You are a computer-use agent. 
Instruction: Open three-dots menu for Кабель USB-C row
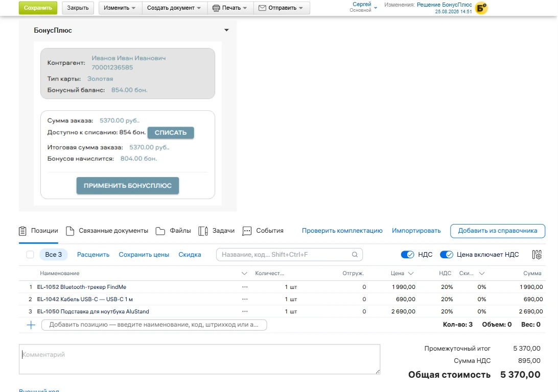pos(245,299)
